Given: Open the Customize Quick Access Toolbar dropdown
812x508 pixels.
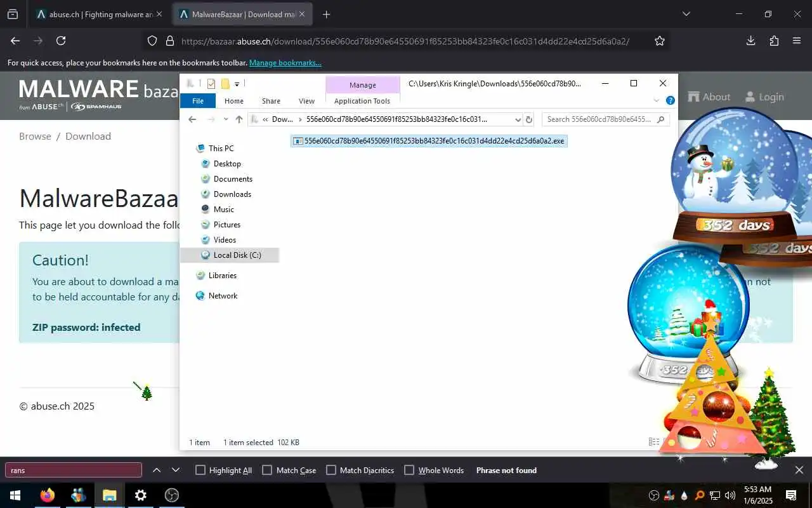Looking at the screenshot, I should [237, 84].
